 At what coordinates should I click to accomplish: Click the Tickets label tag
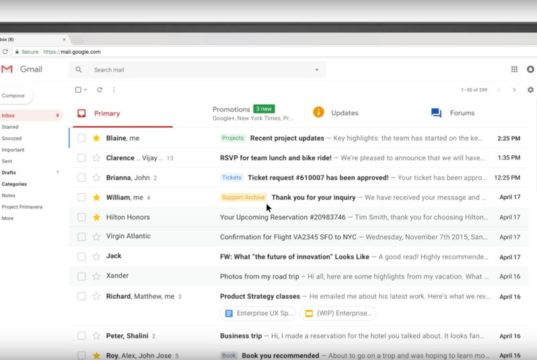(x=232, y=177)
